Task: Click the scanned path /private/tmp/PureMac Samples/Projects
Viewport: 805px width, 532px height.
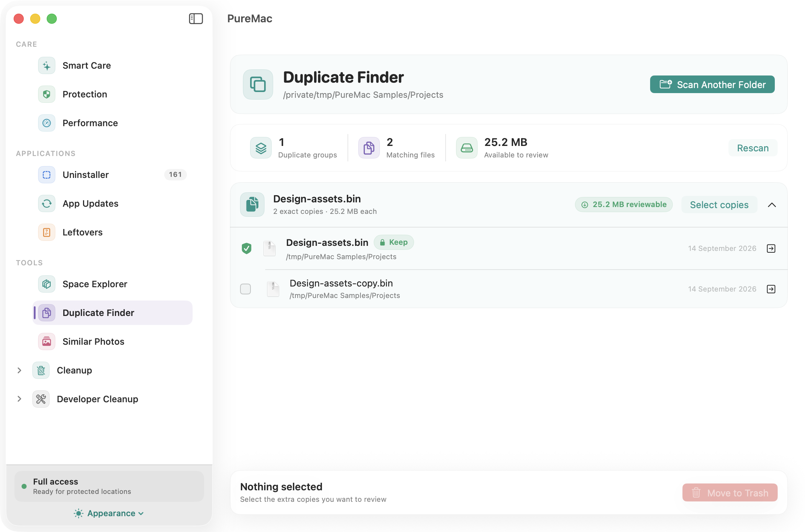Action: [363, 95]
